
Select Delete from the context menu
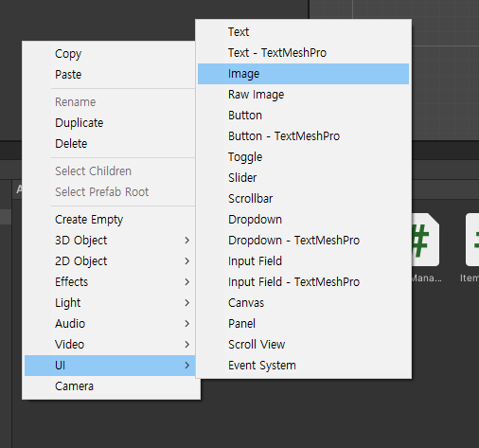pyautogui.click(x=110, y=144)
